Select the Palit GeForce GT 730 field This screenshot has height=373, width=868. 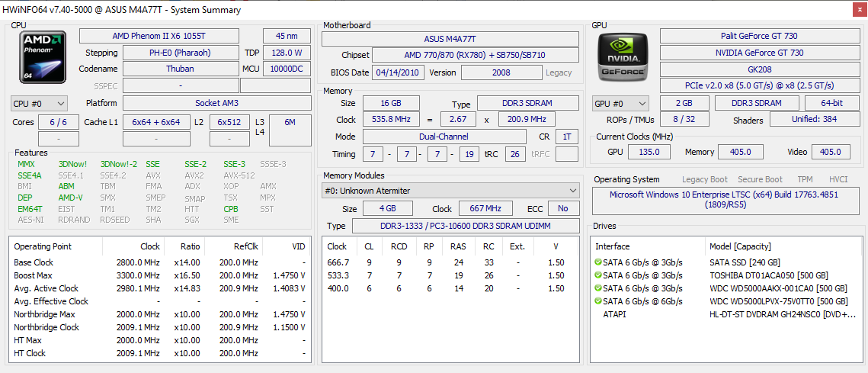pyautogui.click(x=761, y=36)
